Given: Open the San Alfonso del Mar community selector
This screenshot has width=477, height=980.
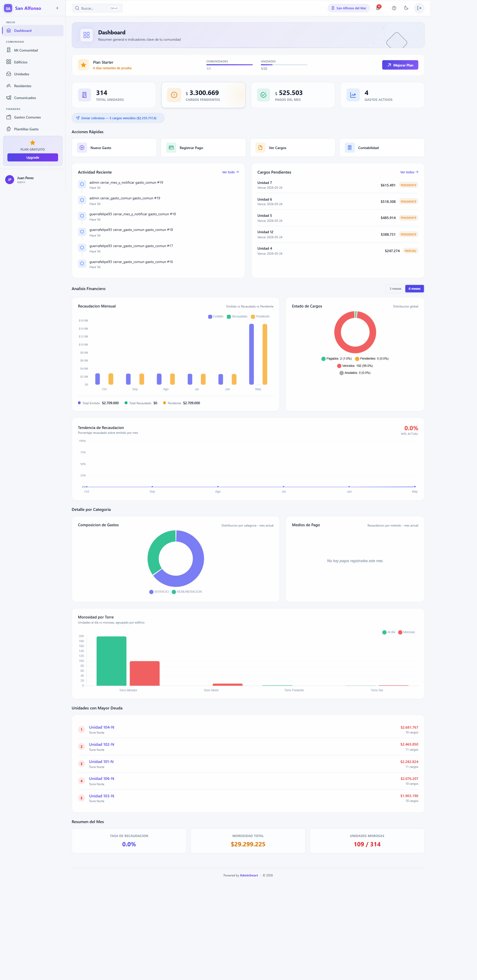Looking at the screenshot, I should (x=349, y=8).
